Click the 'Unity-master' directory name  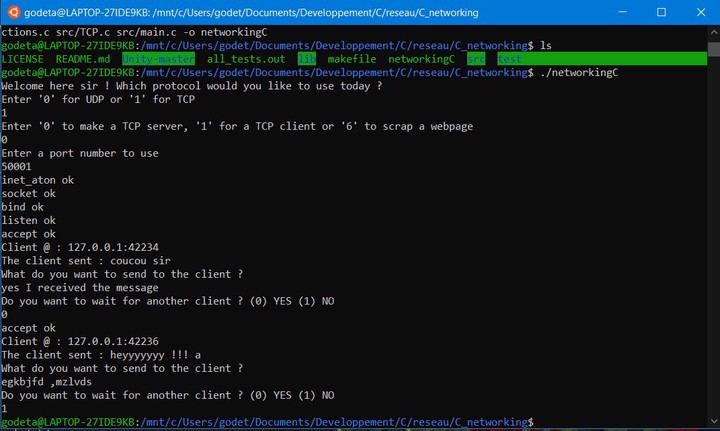tap(158, 59)
